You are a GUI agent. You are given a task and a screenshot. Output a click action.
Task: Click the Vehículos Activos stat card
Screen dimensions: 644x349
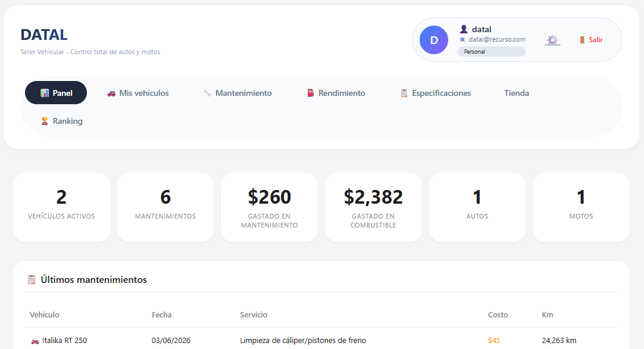(x=62, y=207)
